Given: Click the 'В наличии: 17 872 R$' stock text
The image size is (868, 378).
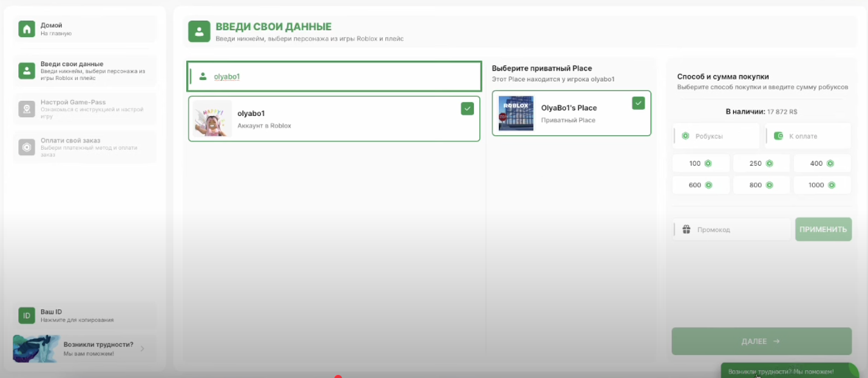Looking at the screenshot, I should click(761, 112).
